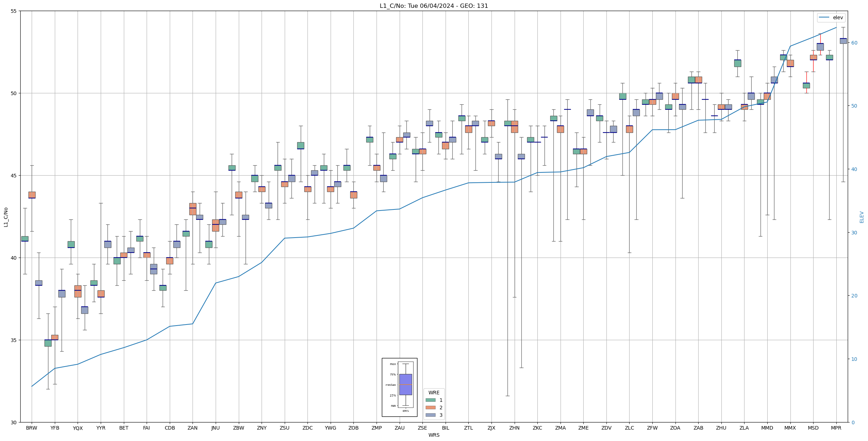This screenshot has height=441, width=868.
Task: Click the 'WRE' legend title
Action: pos(434,393)
